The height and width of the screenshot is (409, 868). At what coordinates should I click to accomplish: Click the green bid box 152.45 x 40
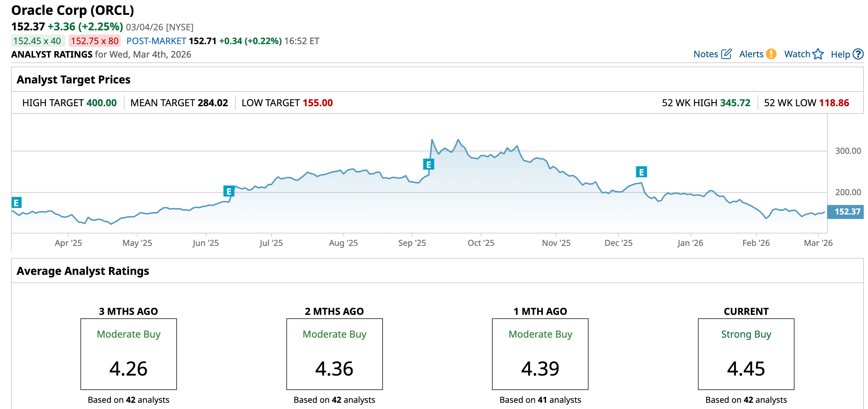pos(38,41)
